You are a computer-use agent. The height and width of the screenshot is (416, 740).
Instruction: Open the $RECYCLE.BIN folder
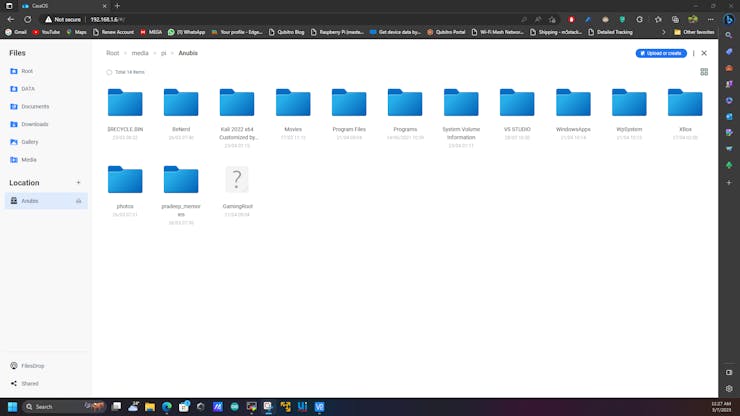pos(125,103)
